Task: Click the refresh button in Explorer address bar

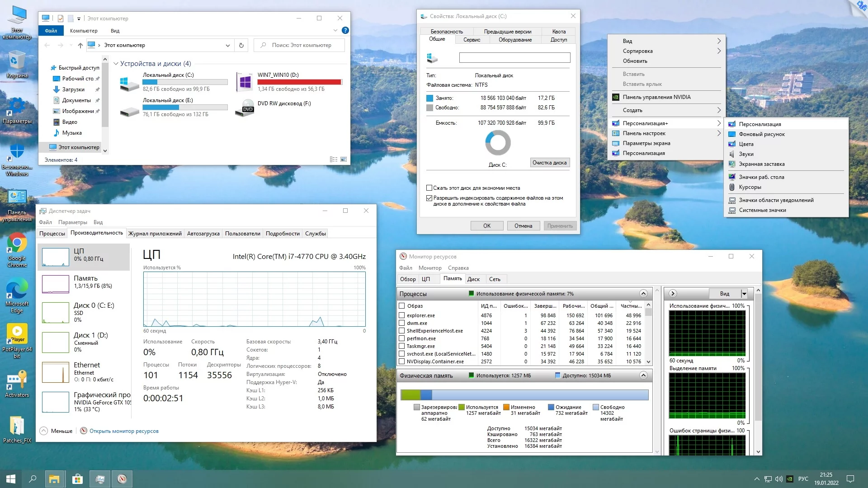Action: 241,45
